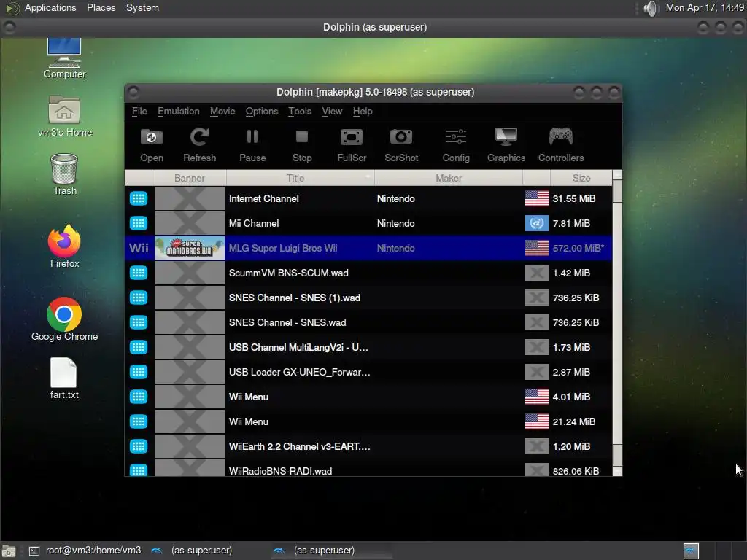The width and height of the screenshot is (747, 560).
Task: Open the Config settings icon
Action: tap(456, 145)
